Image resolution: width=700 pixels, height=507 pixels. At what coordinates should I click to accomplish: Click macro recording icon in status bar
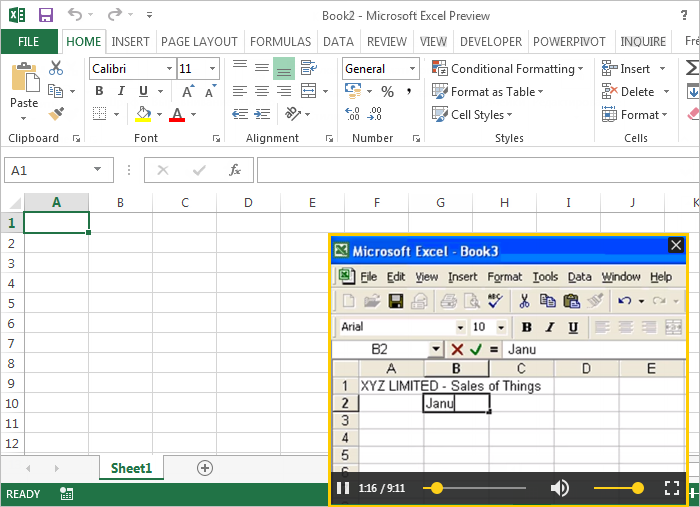pyautogui.click(x=66, y=494)
